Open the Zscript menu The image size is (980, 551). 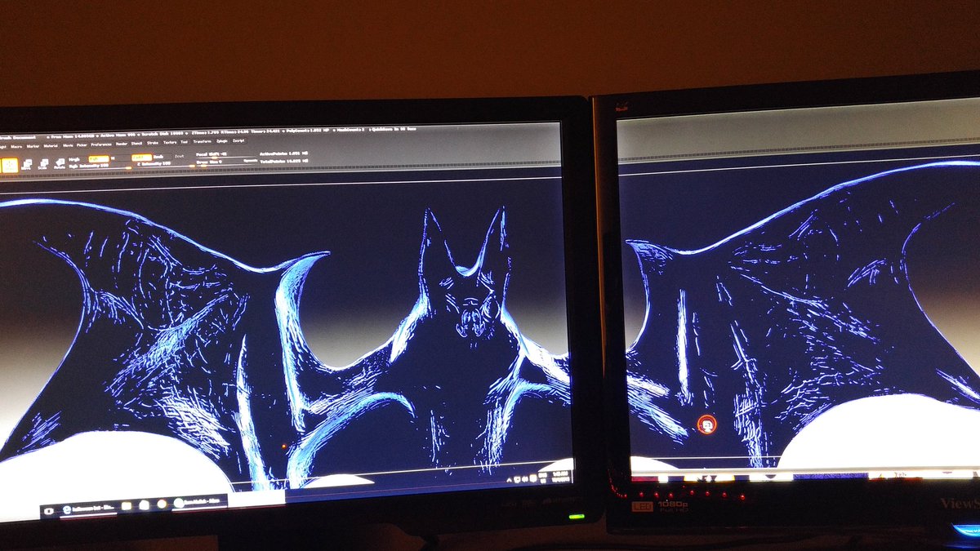[238, 140]
